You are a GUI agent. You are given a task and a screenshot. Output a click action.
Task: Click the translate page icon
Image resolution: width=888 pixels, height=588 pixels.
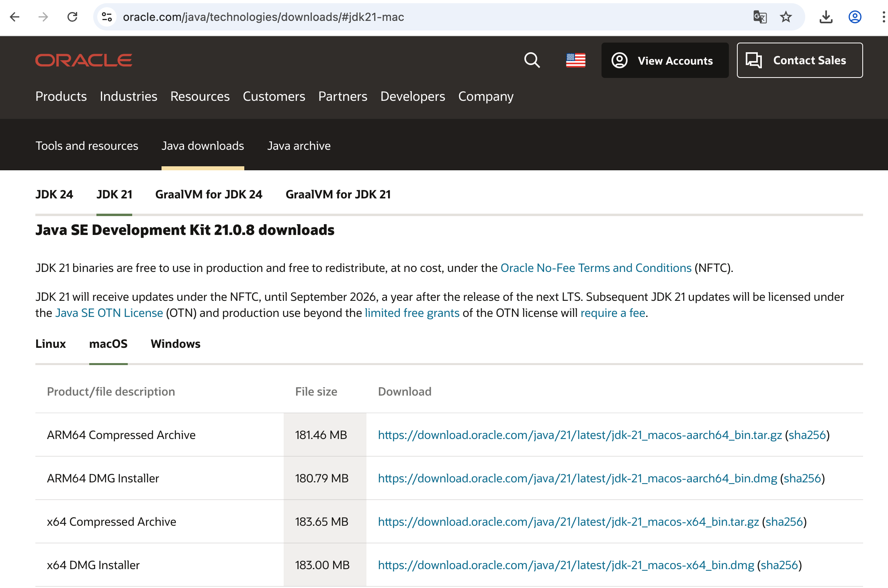(759, 17)
